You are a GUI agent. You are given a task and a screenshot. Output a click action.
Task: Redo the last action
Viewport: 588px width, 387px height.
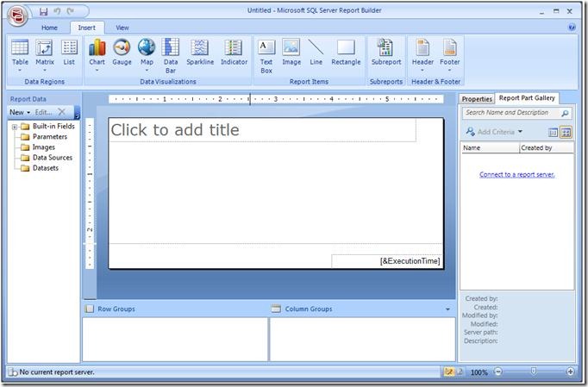click(70, 11)
